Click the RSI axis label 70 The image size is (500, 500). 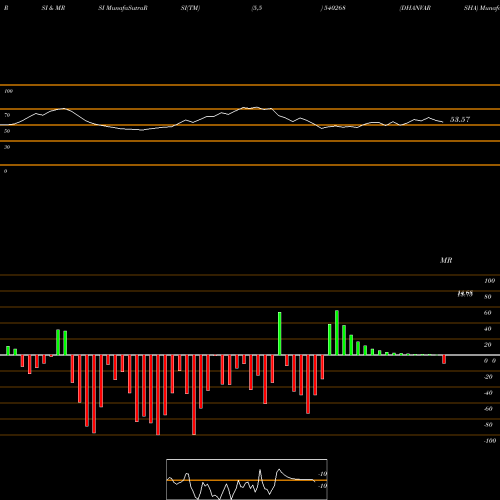[7, 115]
